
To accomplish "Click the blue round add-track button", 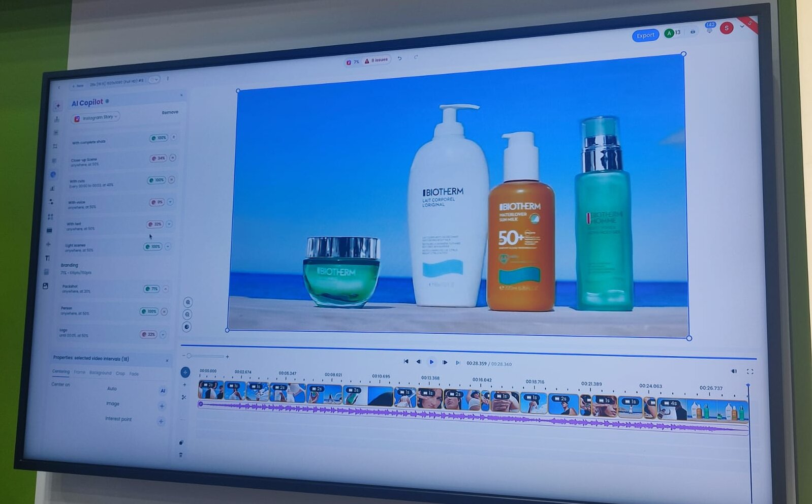I will 185,372.
